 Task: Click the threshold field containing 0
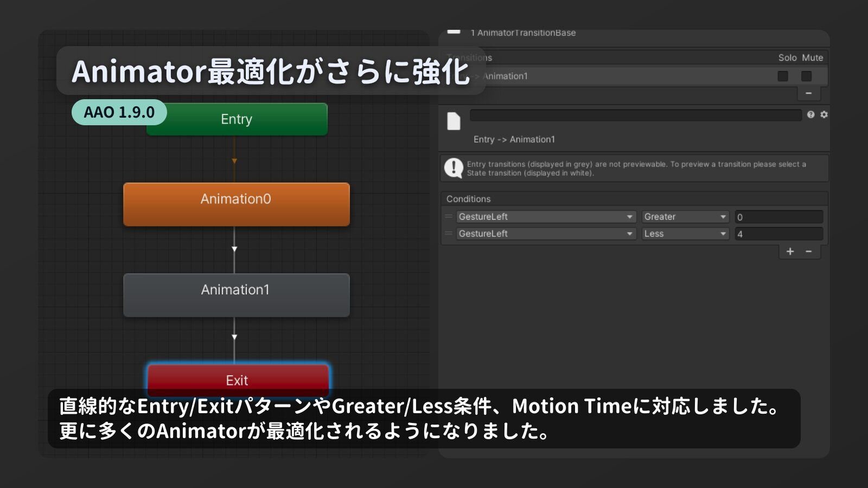tap(778, 217)
